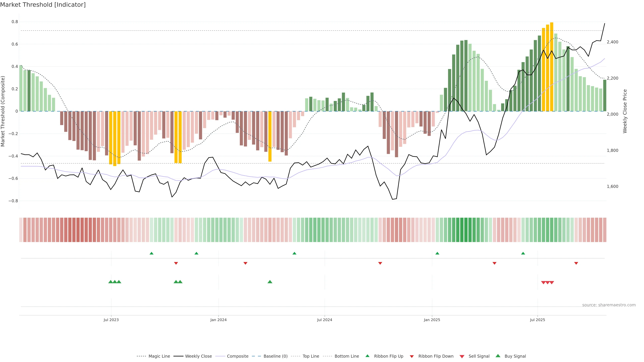Image resolution: width=644 pixels, height=362 pixels.
Task: Click the Ribbon Flip Up legend triangle
Action: pos(367,356)
